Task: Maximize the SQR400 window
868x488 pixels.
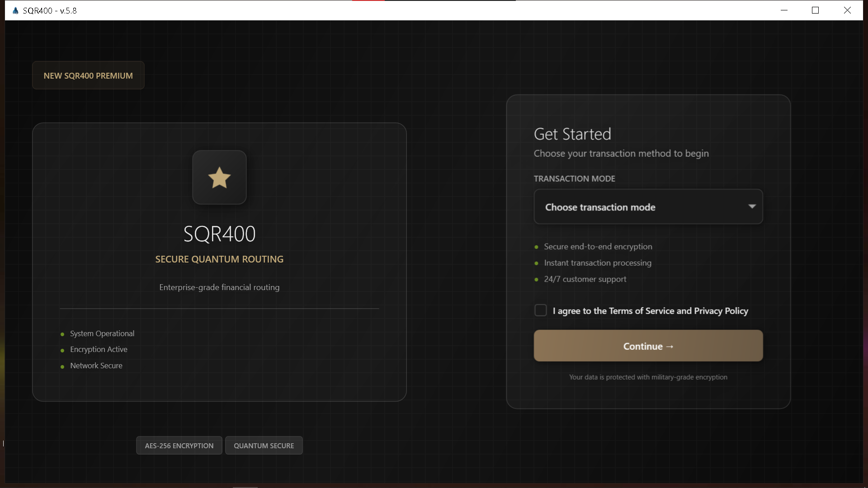Action: tap(816, 10)
